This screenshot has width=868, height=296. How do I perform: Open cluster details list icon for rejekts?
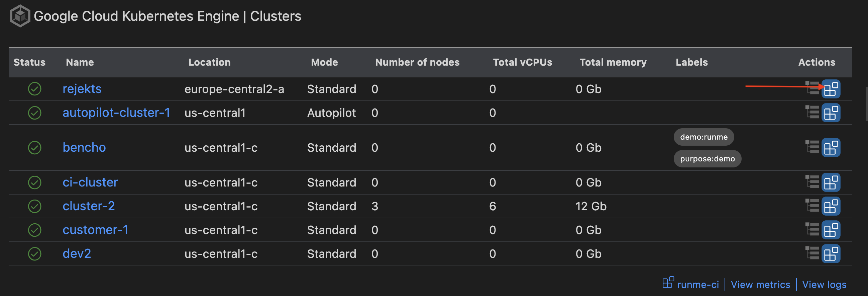812,88
